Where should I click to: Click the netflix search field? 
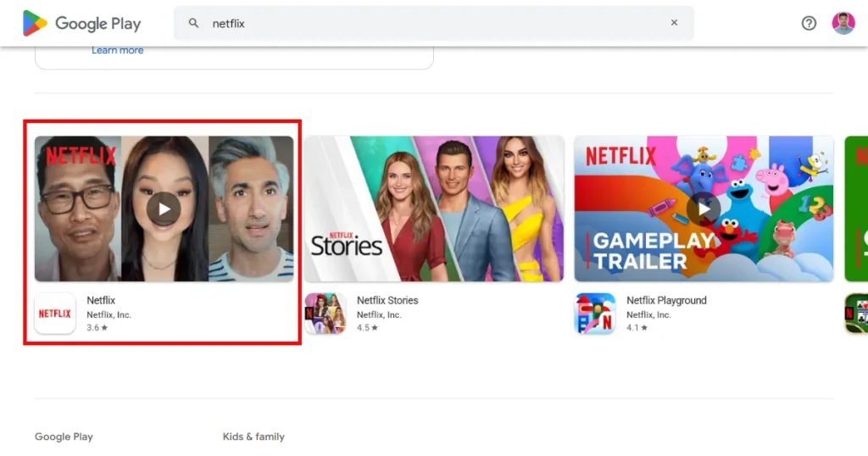(x=433, y=23)
